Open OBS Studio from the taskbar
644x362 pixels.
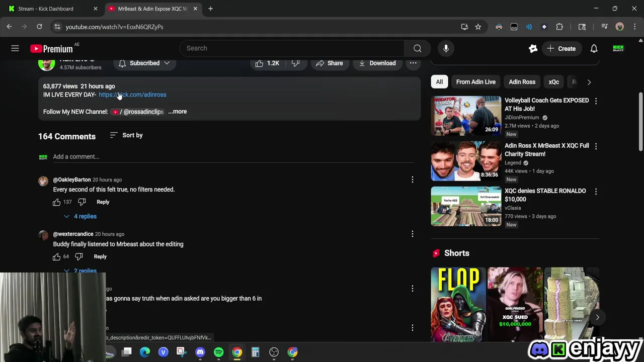click(274, 352)
